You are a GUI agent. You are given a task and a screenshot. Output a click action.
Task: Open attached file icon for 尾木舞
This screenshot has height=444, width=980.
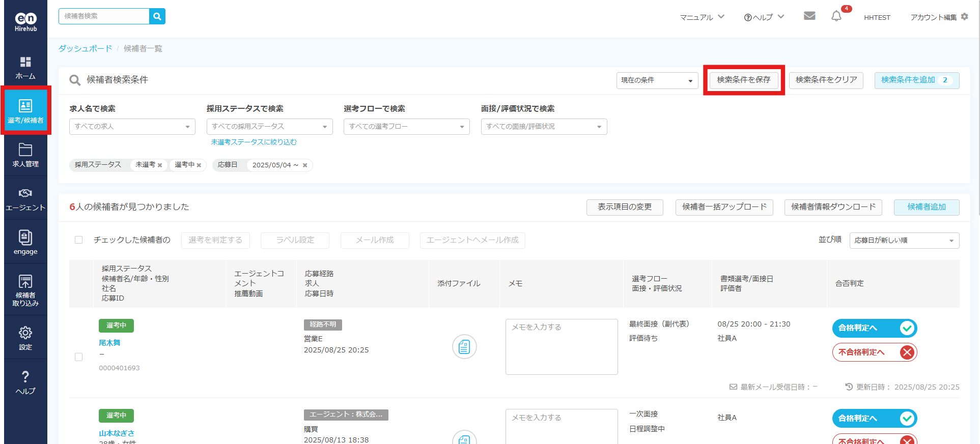(464, 347)
